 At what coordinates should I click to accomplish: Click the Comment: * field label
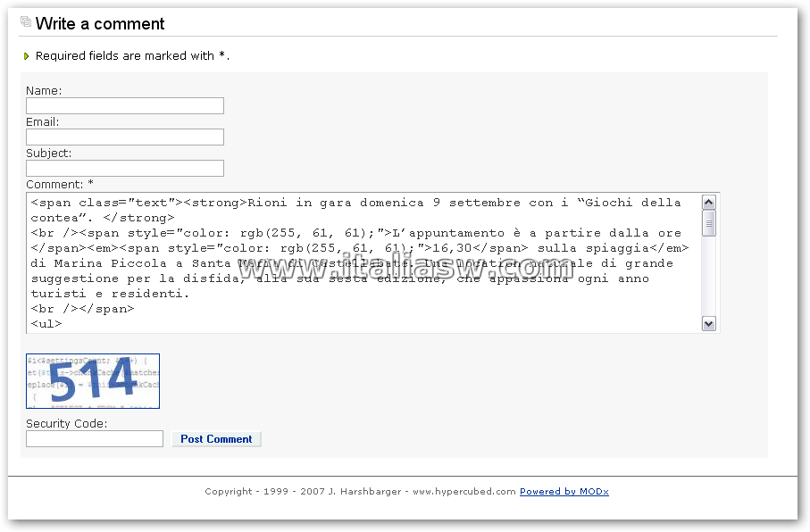pyautogui.click(x=60, y=185)
